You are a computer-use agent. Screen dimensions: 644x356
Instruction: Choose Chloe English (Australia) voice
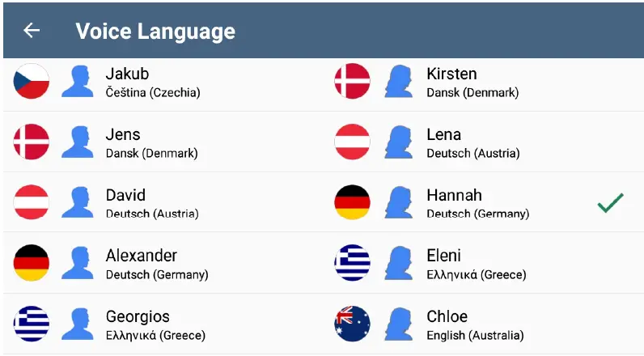[x=474, y=324]
